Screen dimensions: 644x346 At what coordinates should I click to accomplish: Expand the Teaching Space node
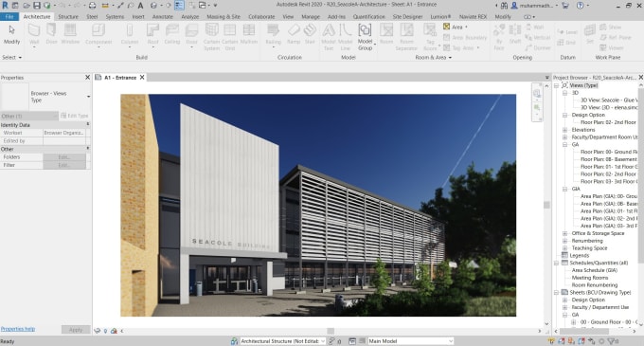pyautogui.click(x=564, y=248)
